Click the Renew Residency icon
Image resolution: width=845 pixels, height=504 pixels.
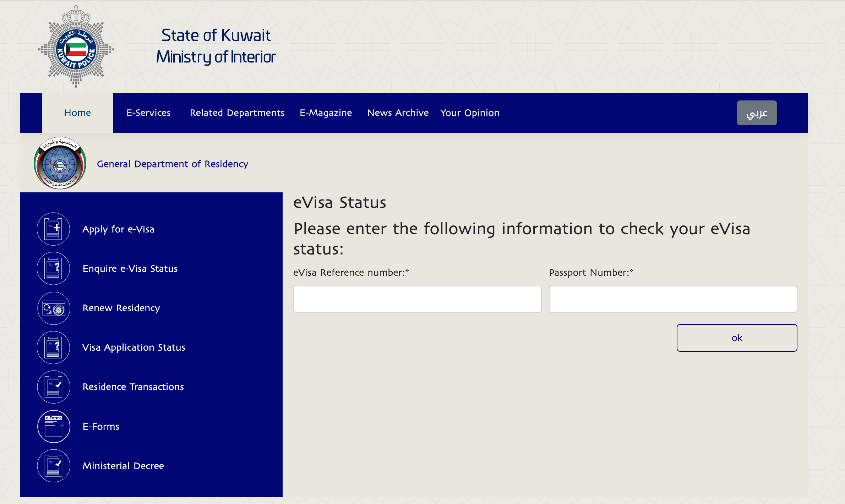click(54, 308)
